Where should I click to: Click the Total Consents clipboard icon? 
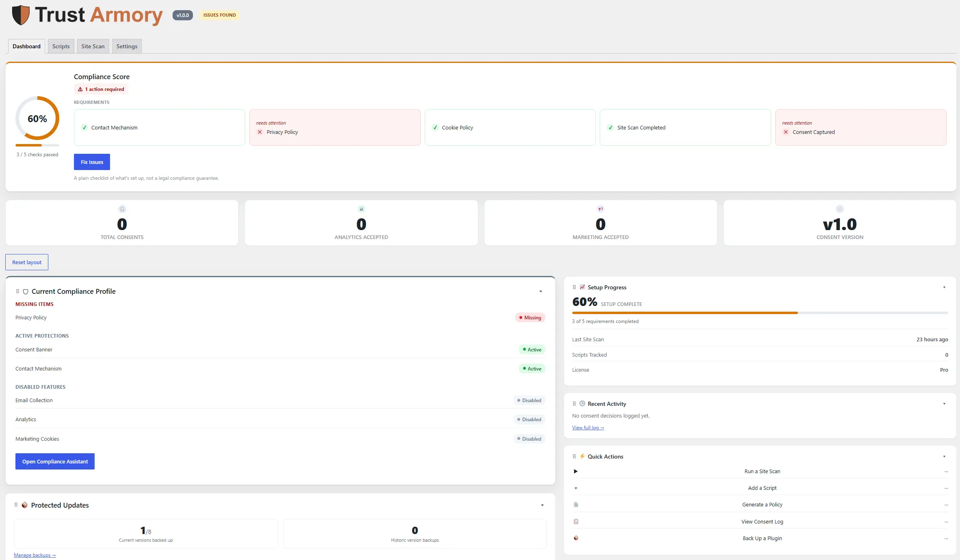(x=122, y=209)
